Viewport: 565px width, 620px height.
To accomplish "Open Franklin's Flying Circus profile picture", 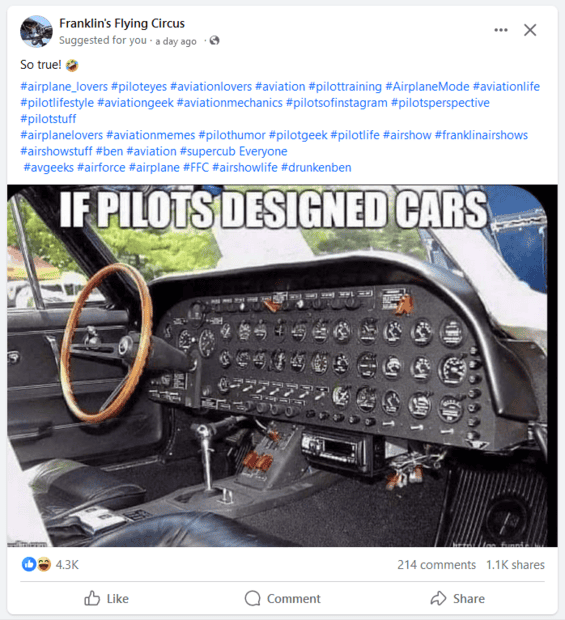I will pyautogui.click(x=36, y=31).
